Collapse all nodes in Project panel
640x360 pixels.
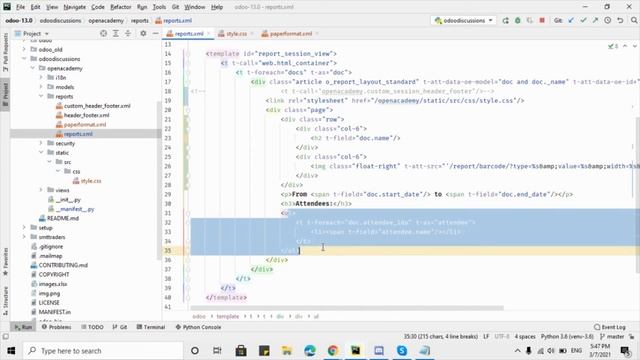tap(128, 33)
